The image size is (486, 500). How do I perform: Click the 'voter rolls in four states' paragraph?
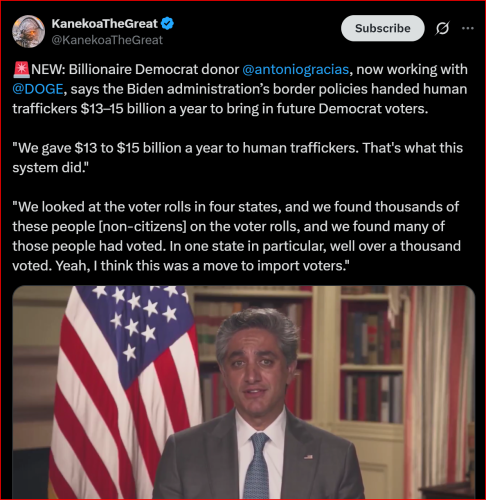coord(237,236)
